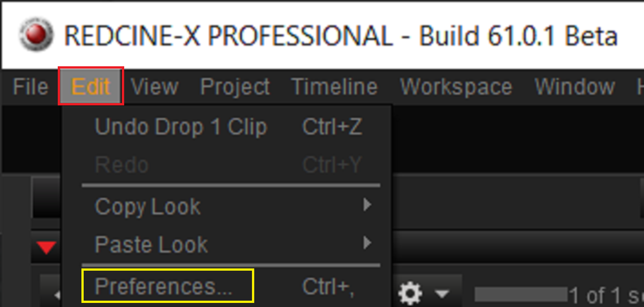Viewport: 644px width, 307px height.
Task: Click the REDCINE-X red lens logo icon
Action: pos(36,37)
